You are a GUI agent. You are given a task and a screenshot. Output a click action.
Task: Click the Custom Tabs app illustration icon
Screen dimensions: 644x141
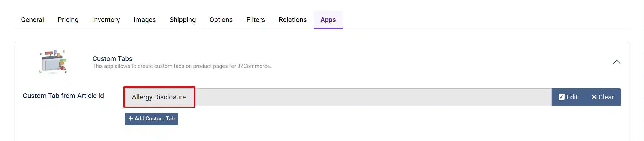coord(54,62)
